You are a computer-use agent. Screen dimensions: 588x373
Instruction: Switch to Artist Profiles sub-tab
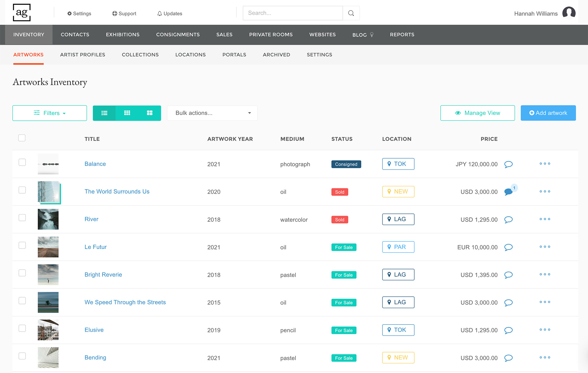(x=83, y=55)
